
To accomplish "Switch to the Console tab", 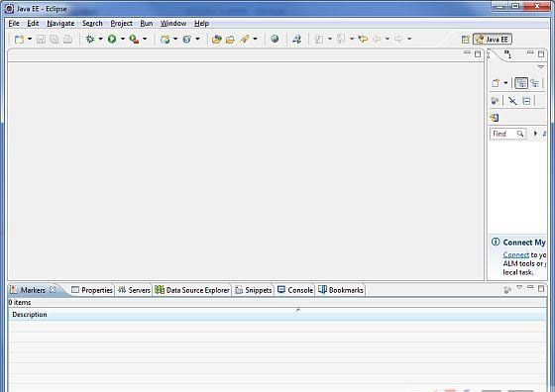I will (295, 290).
